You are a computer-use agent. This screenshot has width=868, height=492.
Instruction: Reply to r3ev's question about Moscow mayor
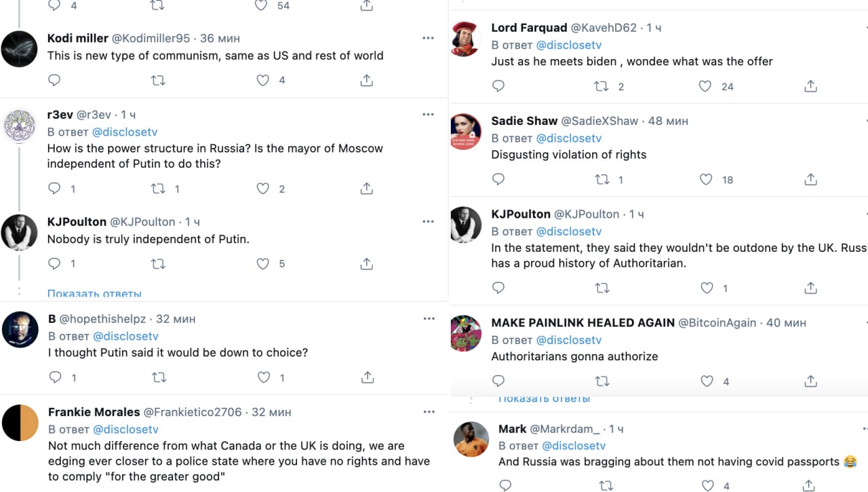55,189
